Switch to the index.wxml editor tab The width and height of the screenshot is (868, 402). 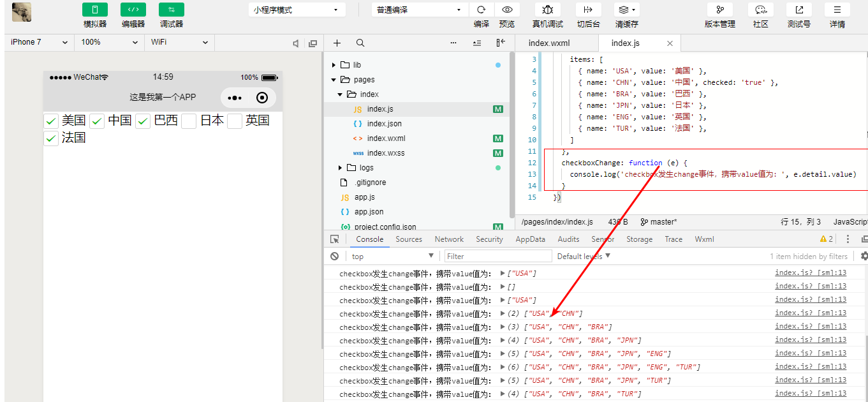click(549, 43)
